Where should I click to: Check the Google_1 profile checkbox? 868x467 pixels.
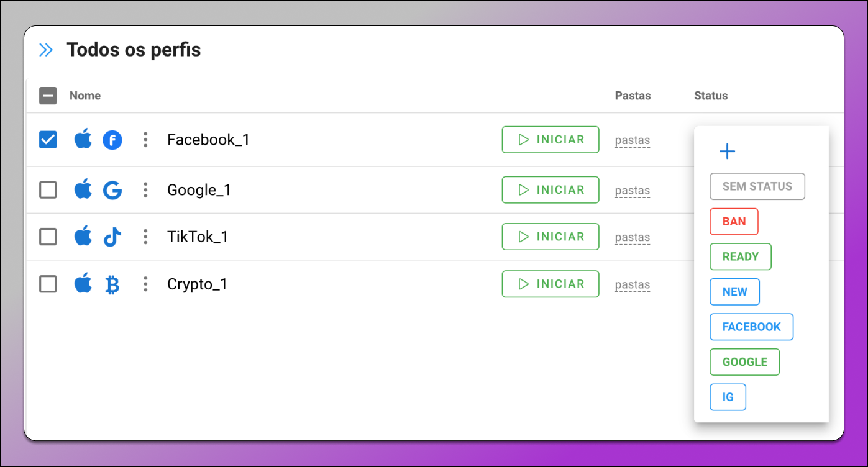(x=48, y=190)
